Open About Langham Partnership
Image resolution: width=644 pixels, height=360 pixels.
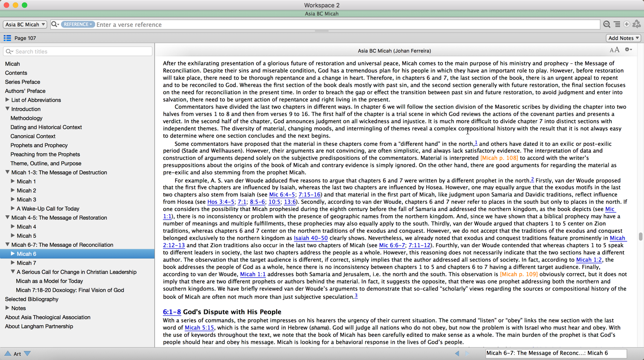coord(39,326)
